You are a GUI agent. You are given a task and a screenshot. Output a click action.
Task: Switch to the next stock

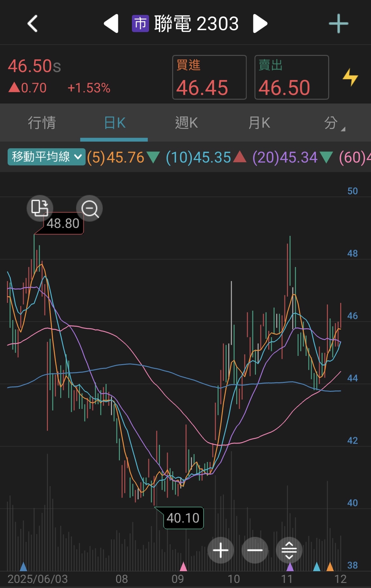tap(260, 23)
